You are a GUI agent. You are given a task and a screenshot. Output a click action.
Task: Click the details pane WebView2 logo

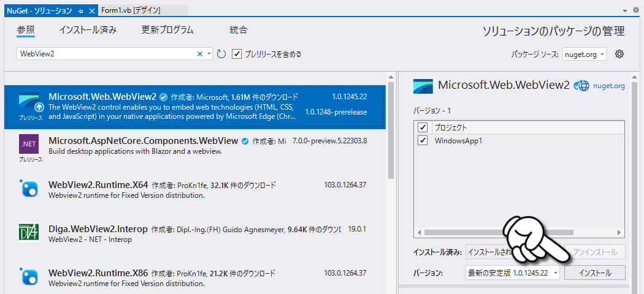[x=423, y=86]
